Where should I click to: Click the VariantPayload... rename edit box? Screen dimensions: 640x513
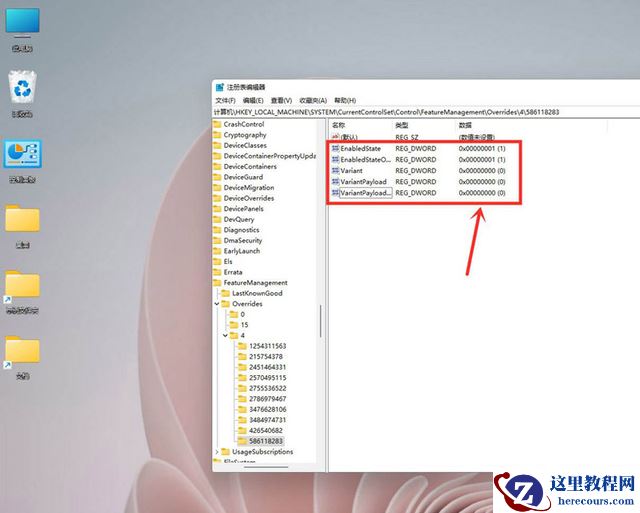tap(366, 193)
